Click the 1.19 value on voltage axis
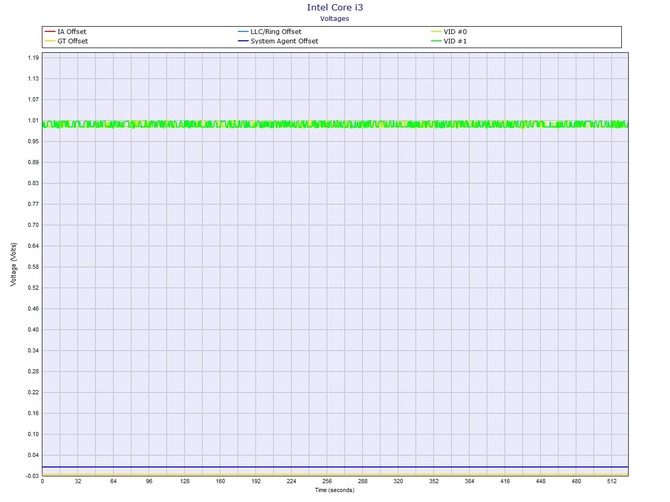Viewport: 670px width, 502px height. (x=33, y=57)
